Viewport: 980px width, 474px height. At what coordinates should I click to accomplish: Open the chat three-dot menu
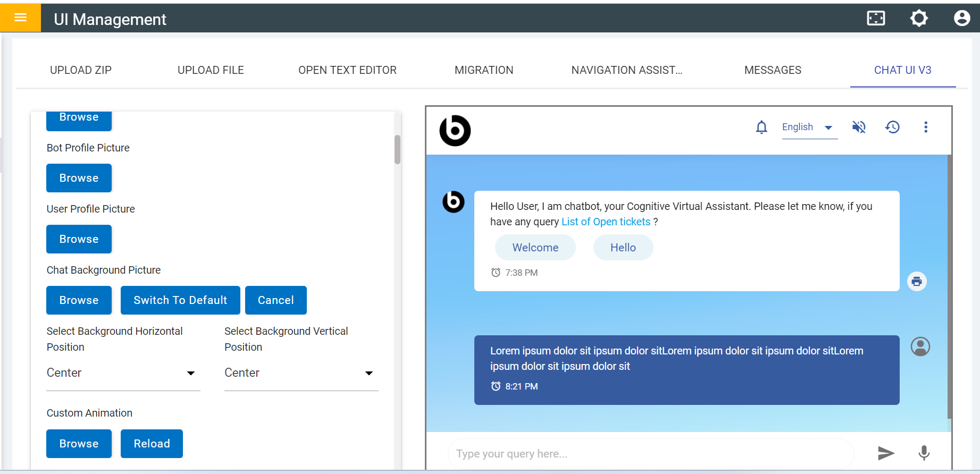tap(926, 127)
